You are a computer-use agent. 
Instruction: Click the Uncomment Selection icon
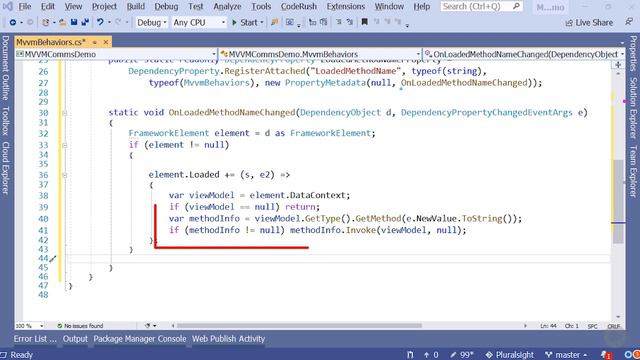pyautogui.click(x=324, y=22)
